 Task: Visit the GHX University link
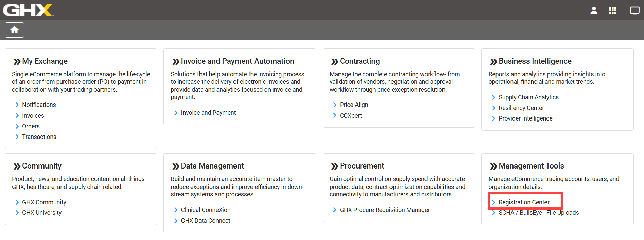[42, 213]
